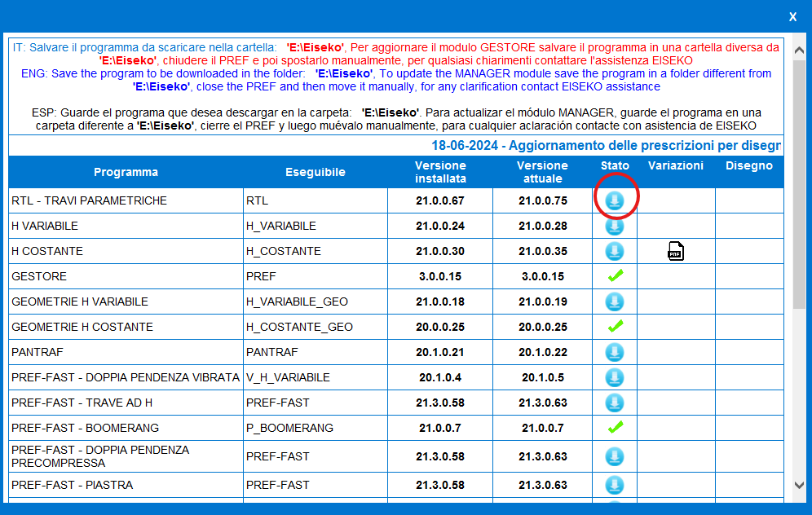Screen dimensions: 812x515
Task: Download PREF-FAST DOPPIA PENDENZA VIBRATA update
Action: click(615, 377)
